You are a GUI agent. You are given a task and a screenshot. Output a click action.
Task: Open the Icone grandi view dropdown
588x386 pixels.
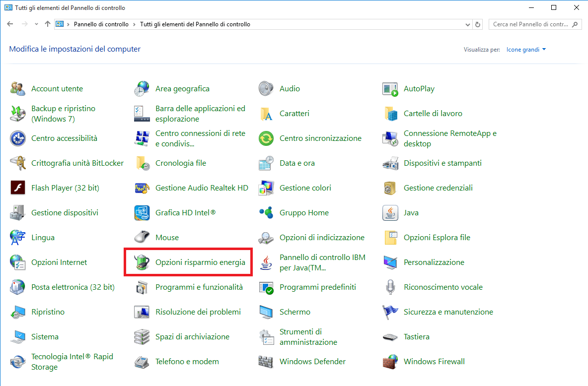[x=526, y=50]
